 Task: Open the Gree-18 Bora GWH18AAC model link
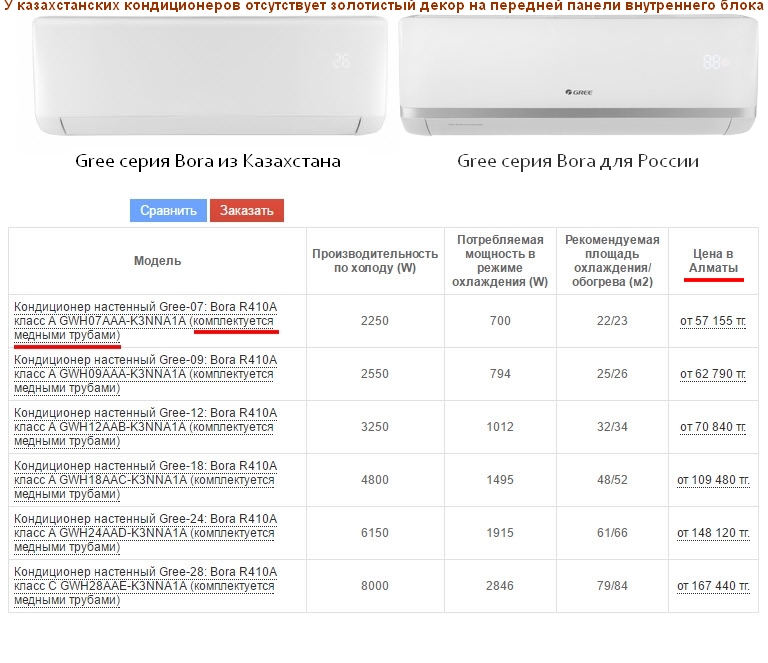(145, 480)
